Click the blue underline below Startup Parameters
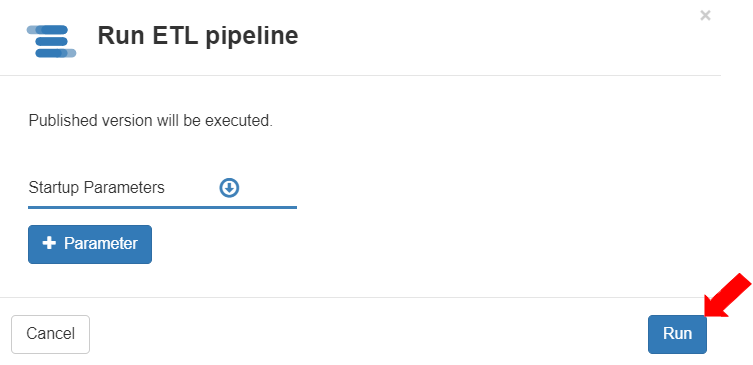This screenshot has width=753, height=365. (162, 207)
